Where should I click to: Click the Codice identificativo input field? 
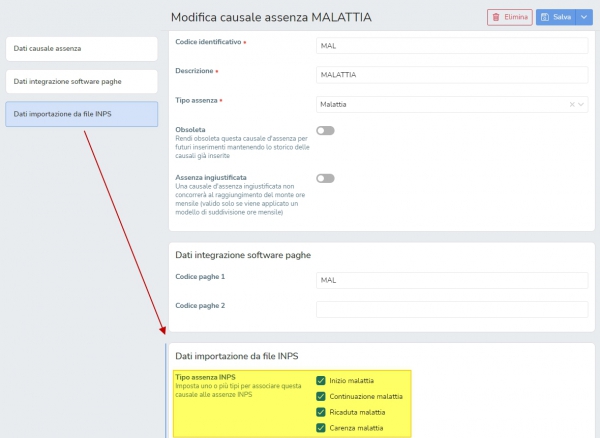[452, 46]
